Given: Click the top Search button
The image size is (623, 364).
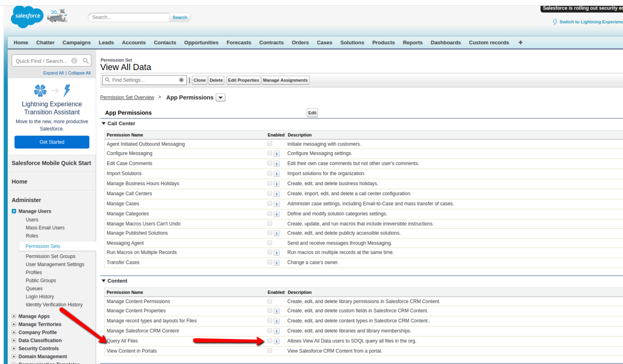Looking at the screenshot, I should click(x=180, y=18).
